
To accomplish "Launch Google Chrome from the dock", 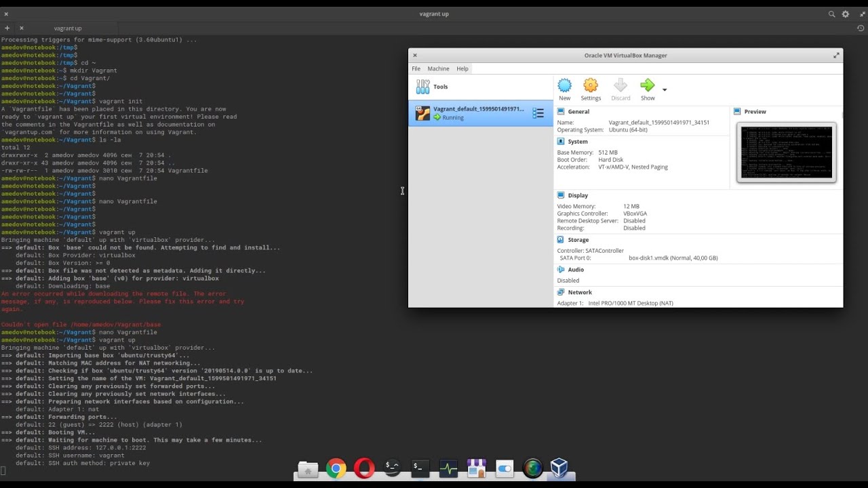I will [x=336, y=468].
